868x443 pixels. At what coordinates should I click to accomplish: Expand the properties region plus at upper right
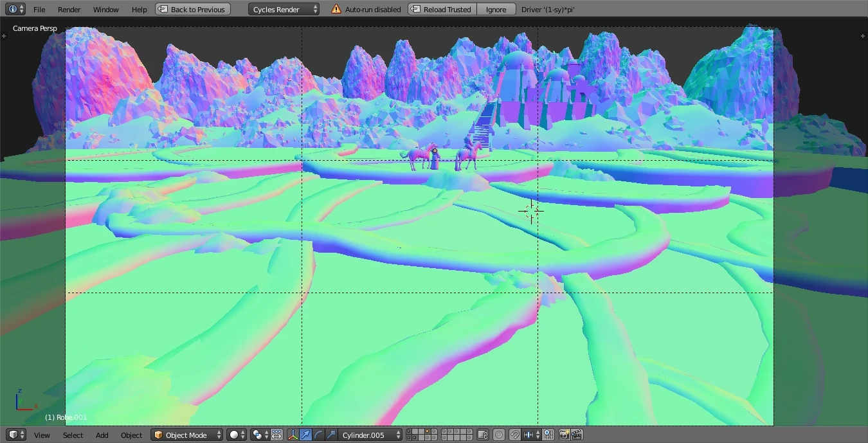coord(863,35)
